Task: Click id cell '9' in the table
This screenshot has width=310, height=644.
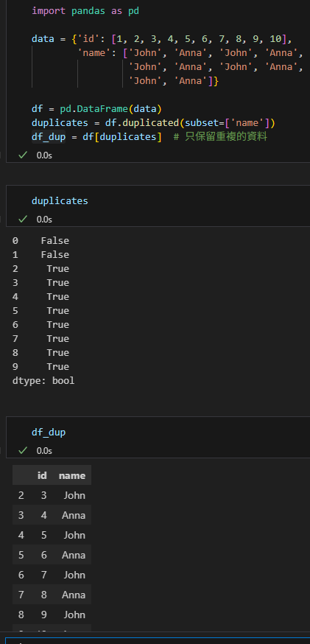Action: pos(44,615)
